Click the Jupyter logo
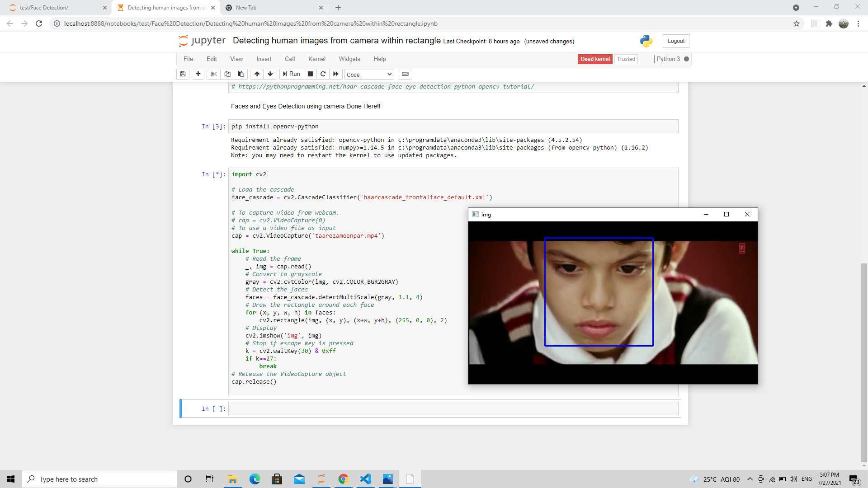The image size is (868, 488). point(201,41)
